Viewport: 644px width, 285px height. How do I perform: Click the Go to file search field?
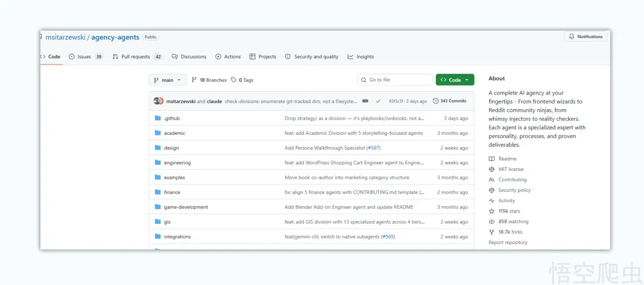tap(395, 80)
